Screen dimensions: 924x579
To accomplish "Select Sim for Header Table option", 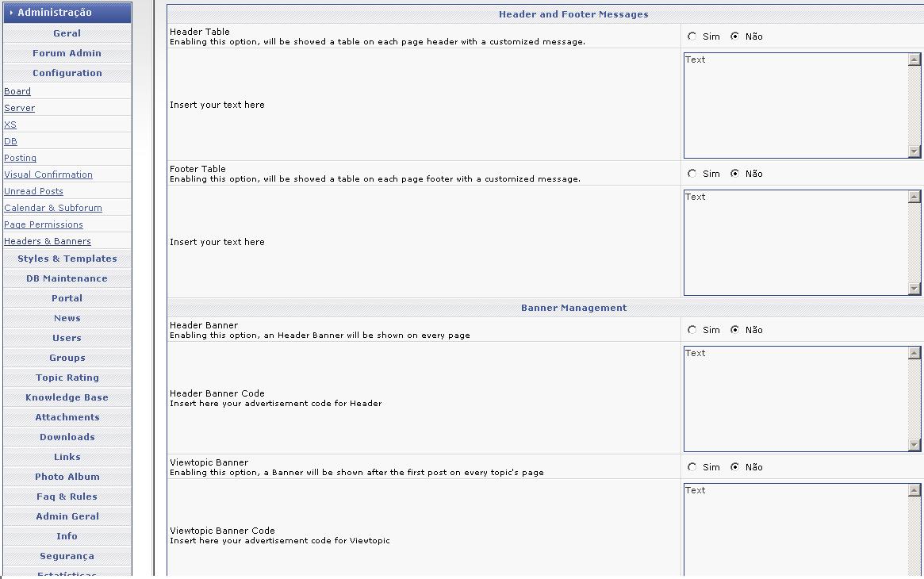I will 692,36.
